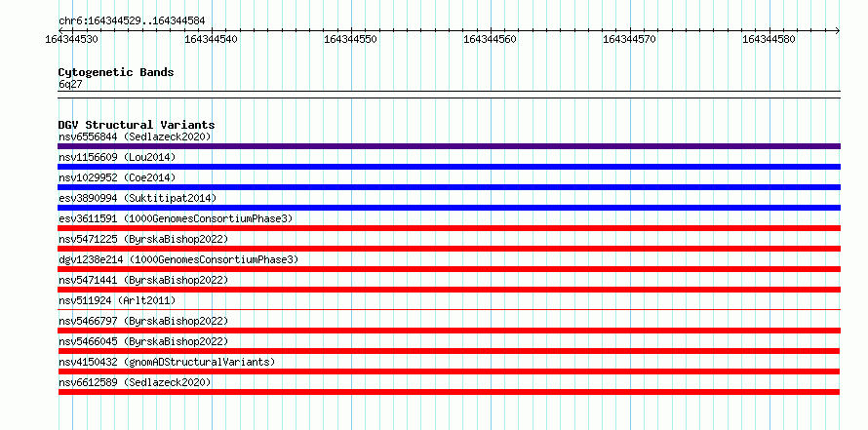
Task: Open variant label nsv6612589 (Sedlazeck2020)
Action: [x=135, y=382]
